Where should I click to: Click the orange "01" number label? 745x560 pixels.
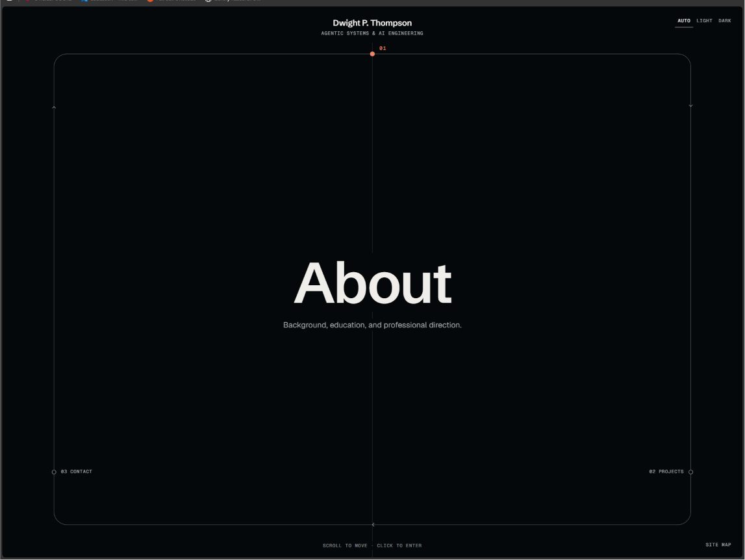click(383, 49)
